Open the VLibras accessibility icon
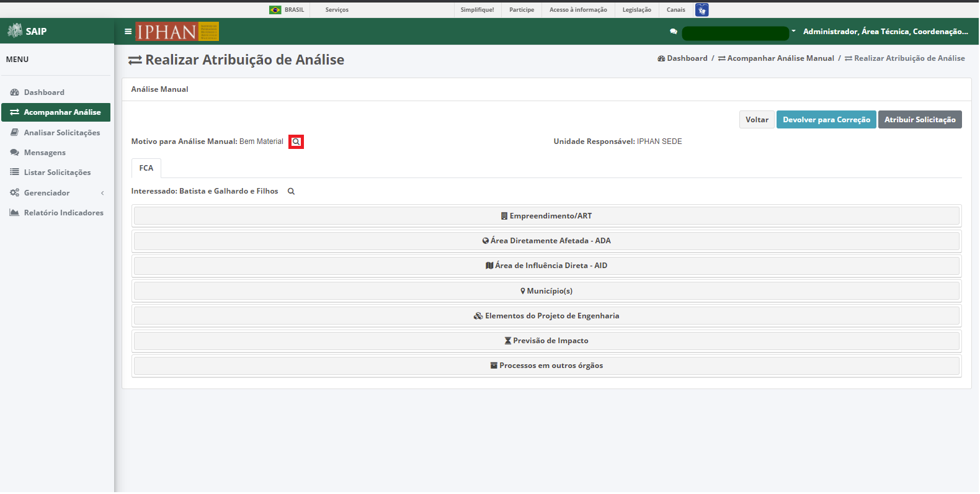The image size is (980, 494). click(702, 10)
